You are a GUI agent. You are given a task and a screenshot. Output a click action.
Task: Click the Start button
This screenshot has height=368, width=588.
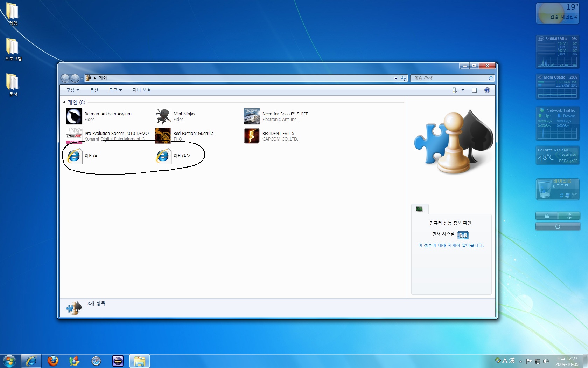[9, 361]
